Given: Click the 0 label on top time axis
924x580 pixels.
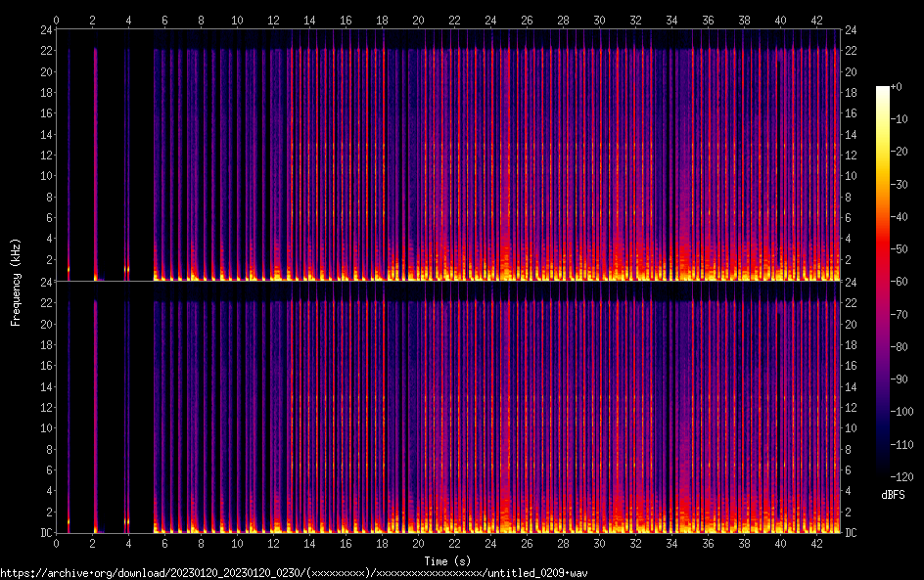Looking at the screenshot, I should 57,20.
